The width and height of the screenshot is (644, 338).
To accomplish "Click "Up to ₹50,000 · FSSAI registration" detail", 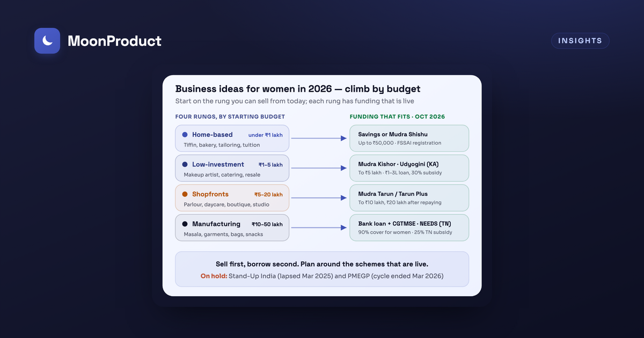I will point(400,143).
